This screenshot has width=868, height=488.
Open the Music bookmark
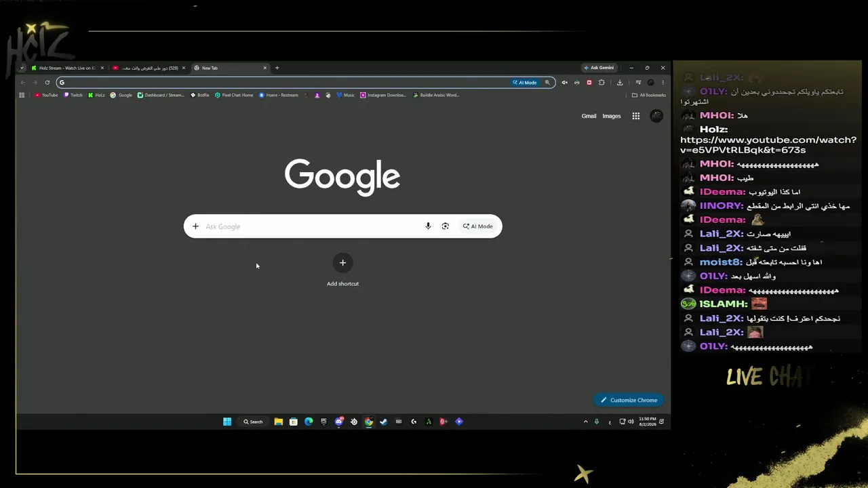[x=346, y=95]
